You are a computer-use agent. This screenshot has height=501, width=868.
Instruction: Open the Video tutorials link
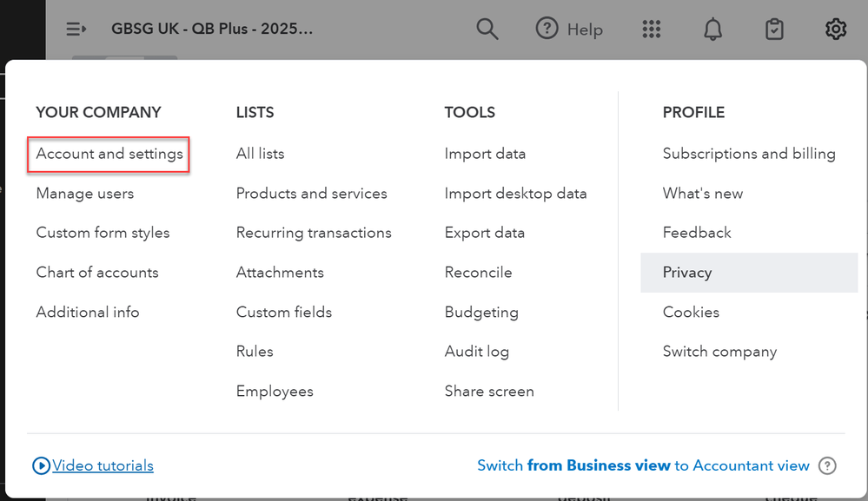[x=103, y=465]
